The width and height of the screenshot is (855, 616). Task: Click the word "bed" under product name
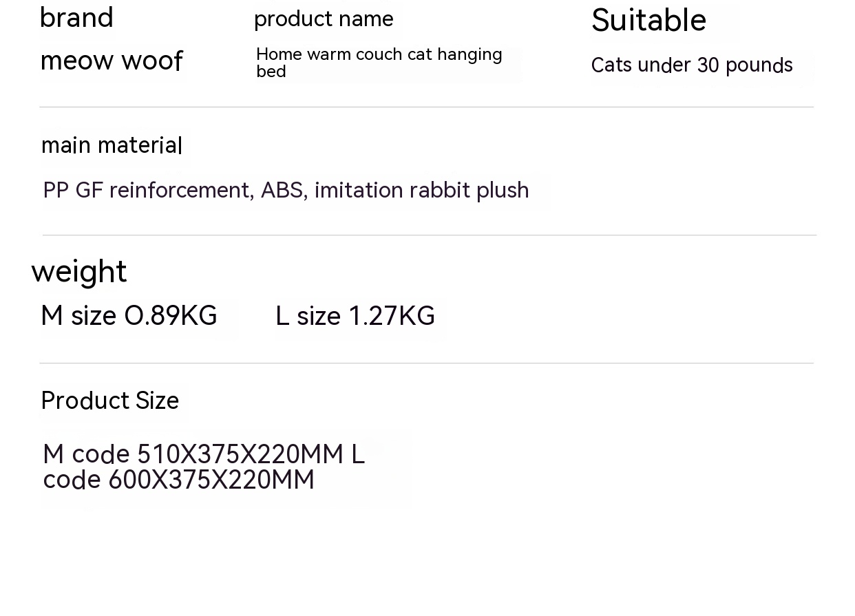coord(271,72)
